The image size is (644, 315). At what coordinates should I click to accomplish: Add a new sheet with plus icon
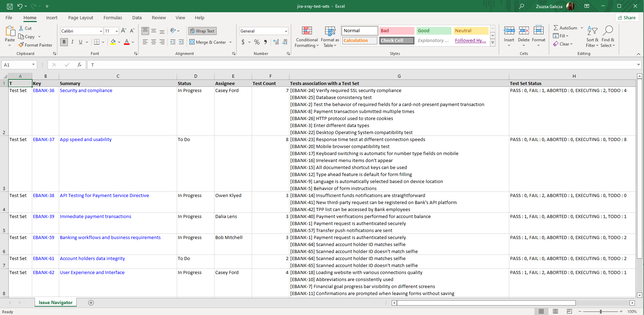point(91,303)
